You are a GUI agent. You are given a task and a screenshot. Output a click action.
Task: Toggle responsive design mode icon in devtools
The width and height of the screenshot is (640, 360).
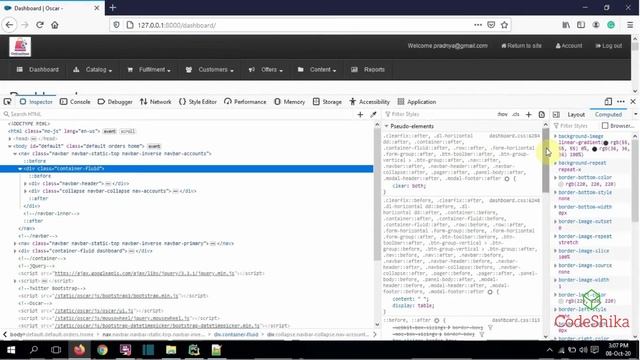click(608, 102)
